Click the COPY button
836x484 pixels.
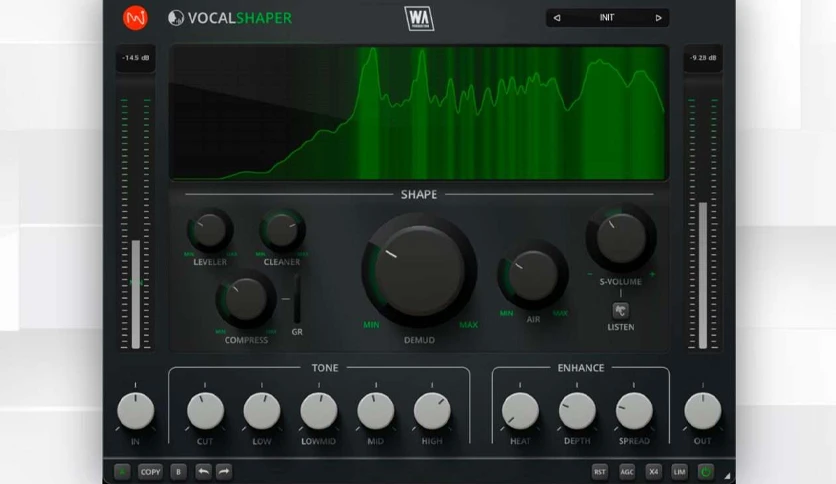(x=150, y=472)
